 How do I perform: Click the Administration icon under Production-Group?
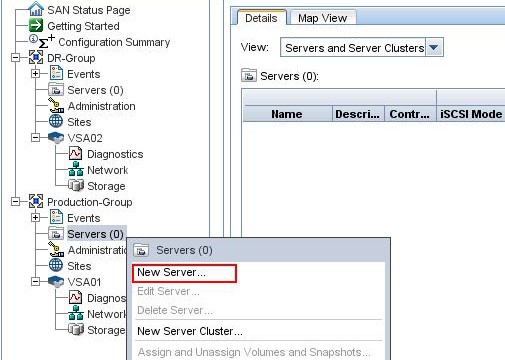[x=56, y=249]
